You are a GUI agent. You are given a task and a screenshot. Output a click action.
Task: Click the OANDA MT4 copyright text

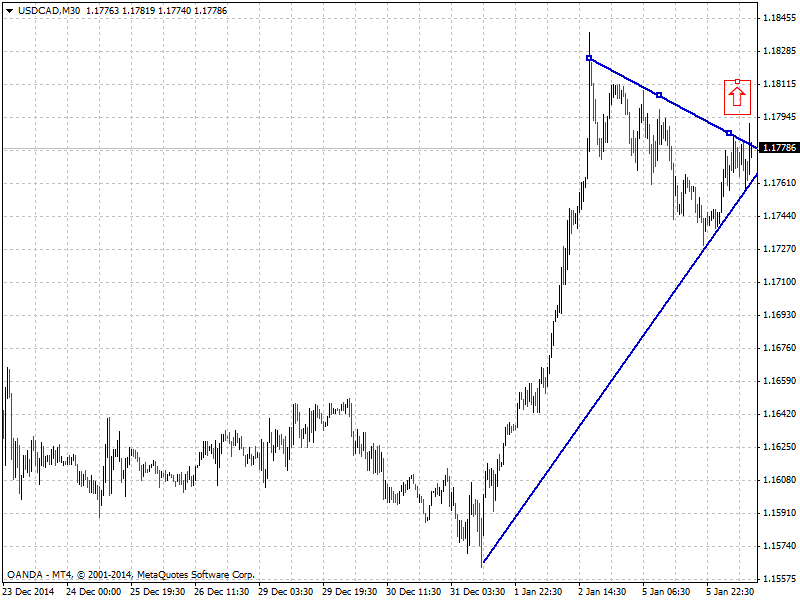(130, 575)
